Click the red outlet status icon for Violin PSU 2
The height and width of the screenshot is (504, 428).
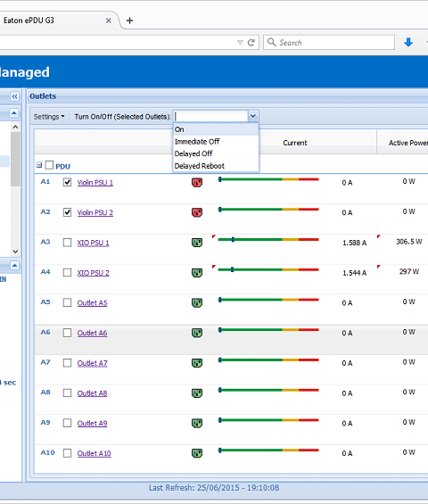point(197,212)
